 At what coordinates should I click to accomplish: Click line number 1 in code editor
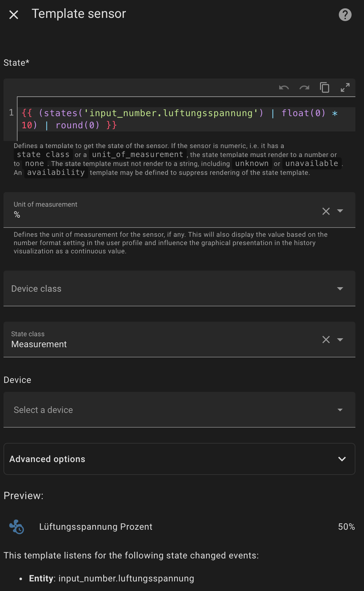[11, 112]
